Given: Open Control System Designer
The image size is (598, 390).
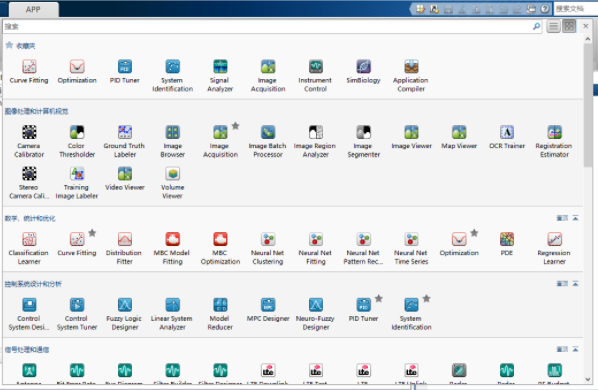Looking at the screenshot, I should pyautogui.click(x=29, y=314).
